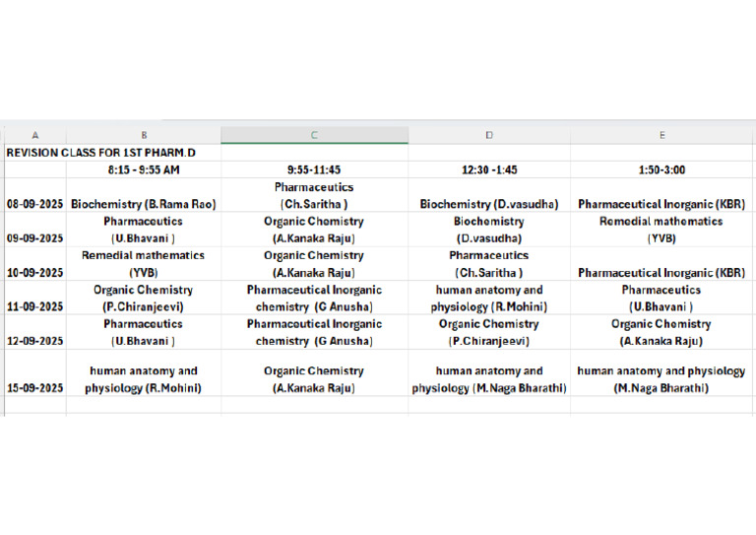
Task: Select Pharmaceutical Inorganic (KBR) in 10-09-2025 row
Action: pyautogui.click(x=661, y=263)
